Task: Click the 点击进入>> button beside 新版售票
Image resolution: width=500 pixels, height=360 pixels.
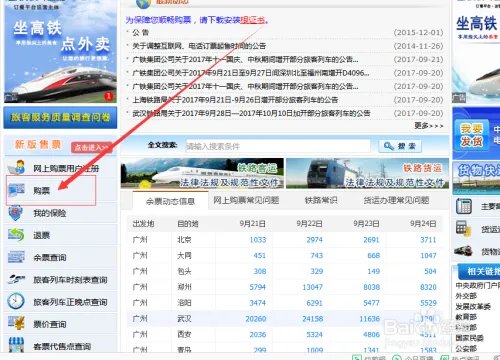Action: 91,147
